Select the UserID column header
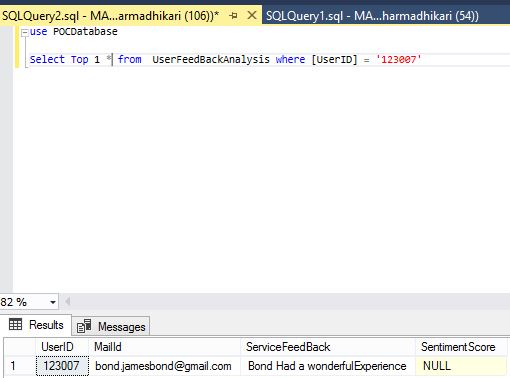The image size is (510, 378). click(62, 347)
